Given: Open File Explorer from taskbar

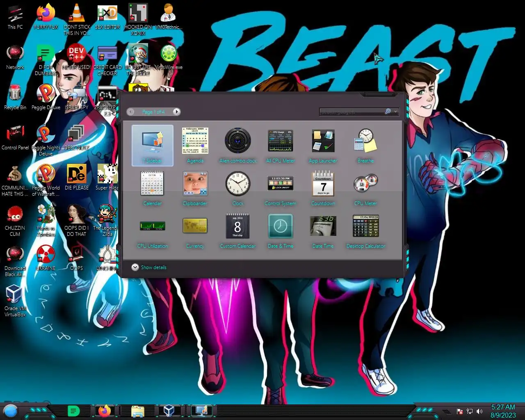Looking at the screenshot, I should [x=138, y=411].
